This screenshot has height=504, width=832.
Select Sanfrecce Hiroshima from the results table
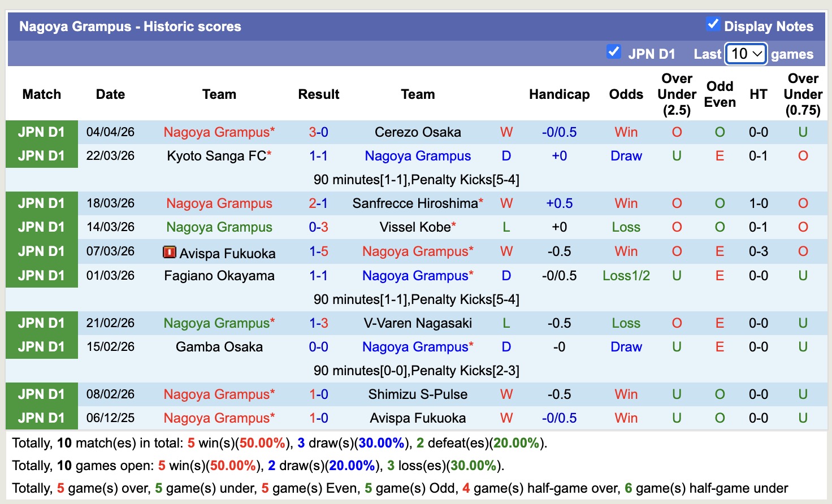[x=414, y=203]
